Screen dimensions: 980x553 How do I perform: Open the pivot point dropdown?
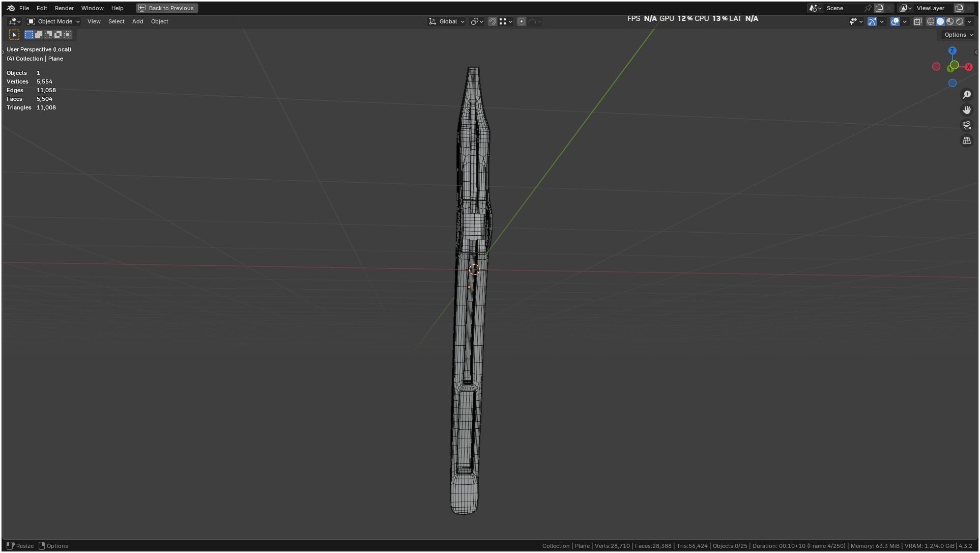pyautogui.click(x=477, y=21)
